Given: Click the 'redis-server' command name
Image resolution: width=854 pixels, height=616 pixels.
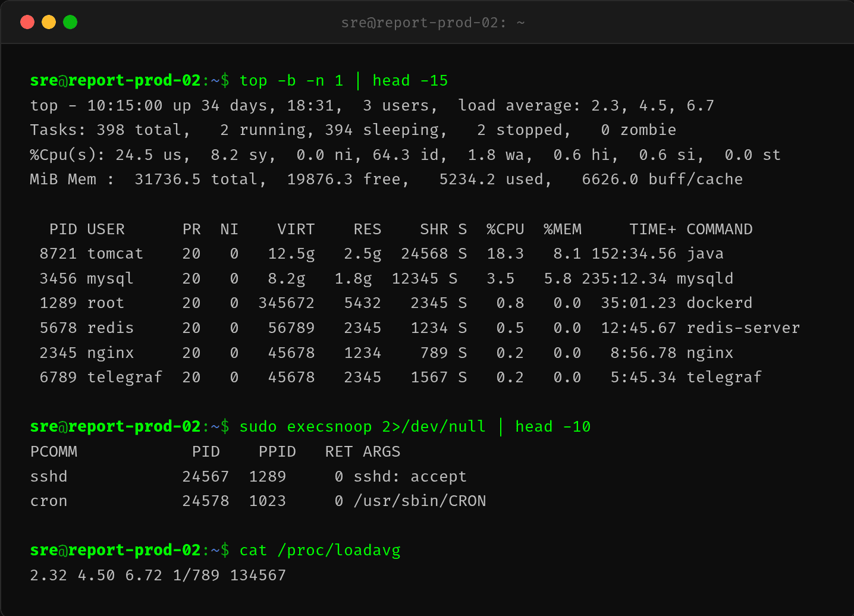Looking at the screenshot, I should 743,328.
